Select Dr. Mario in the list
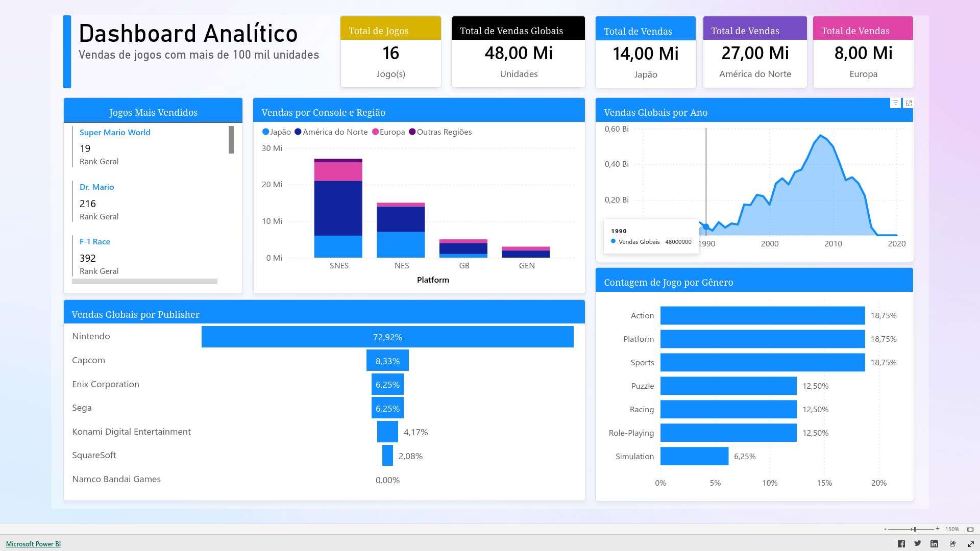The image size is (980, 551). coord(96,187)
